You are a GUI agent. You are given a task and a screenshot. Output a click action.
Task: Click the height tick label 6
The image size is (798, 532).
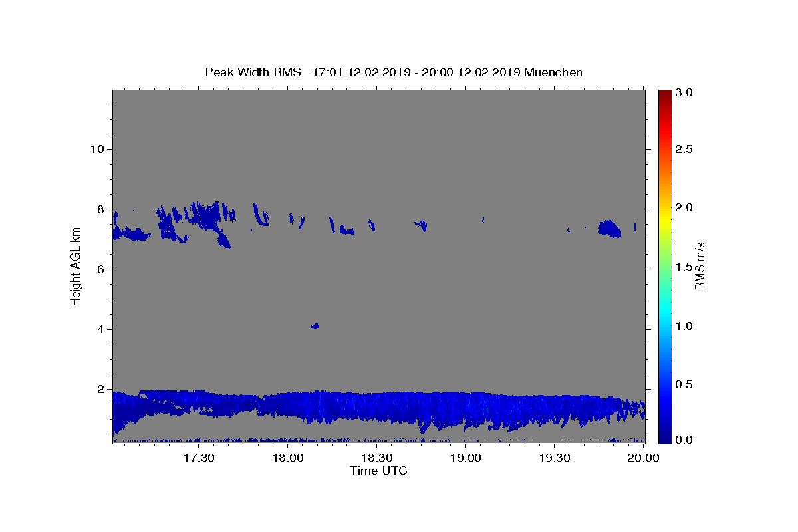[99, 269]
